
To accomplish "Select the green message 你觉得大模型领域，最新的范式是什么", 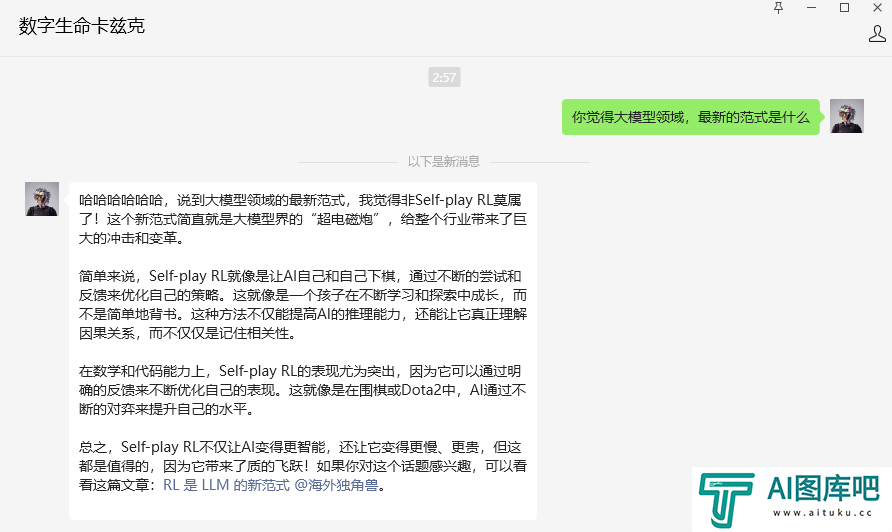I will coord(691,117).
